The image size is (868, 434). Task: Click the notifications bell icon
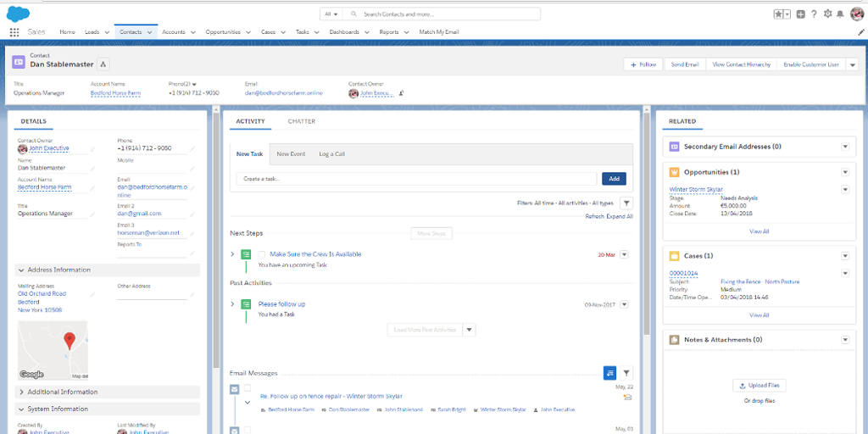coord(840,14)
